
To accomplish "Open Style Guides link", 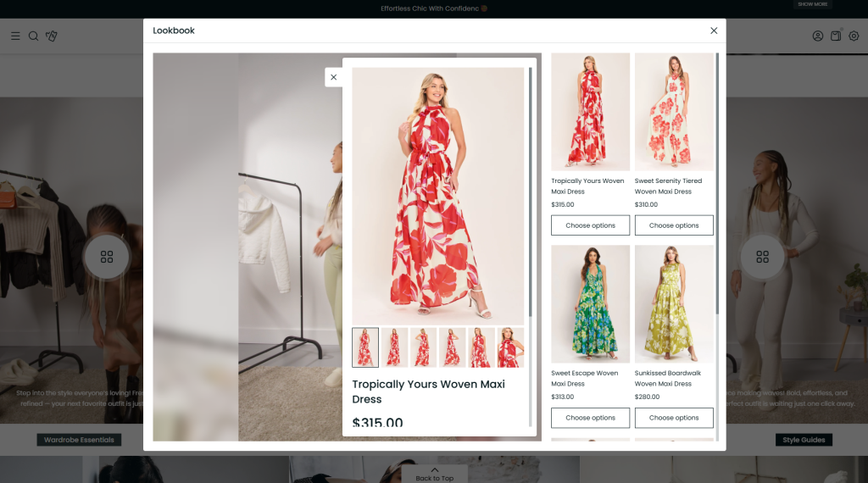I will pos(804,440).
